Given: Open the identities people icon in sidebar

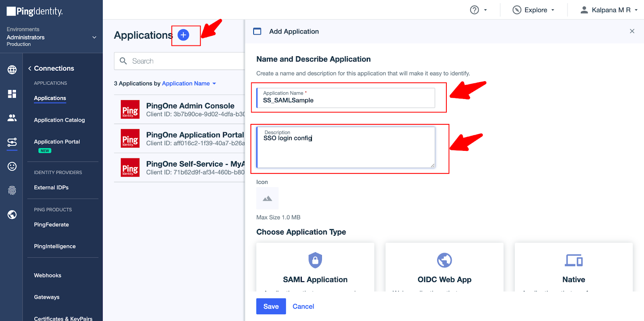Looking at the screenshot, I should (x=12, y=118).
